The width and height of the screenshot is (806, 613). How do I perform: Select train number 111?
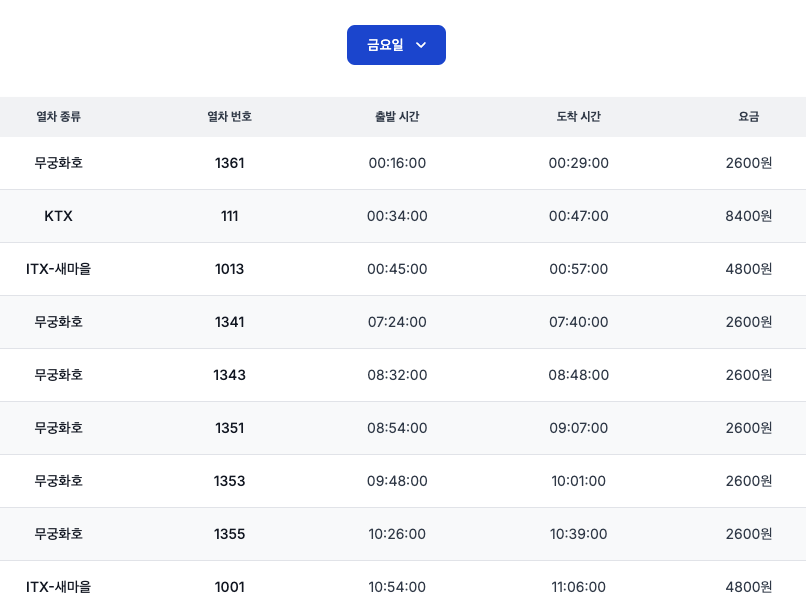pos(230,216)
